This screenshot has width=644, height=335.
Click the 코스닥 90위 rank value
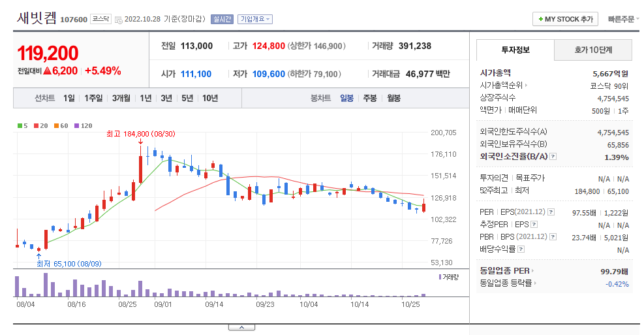609,86
